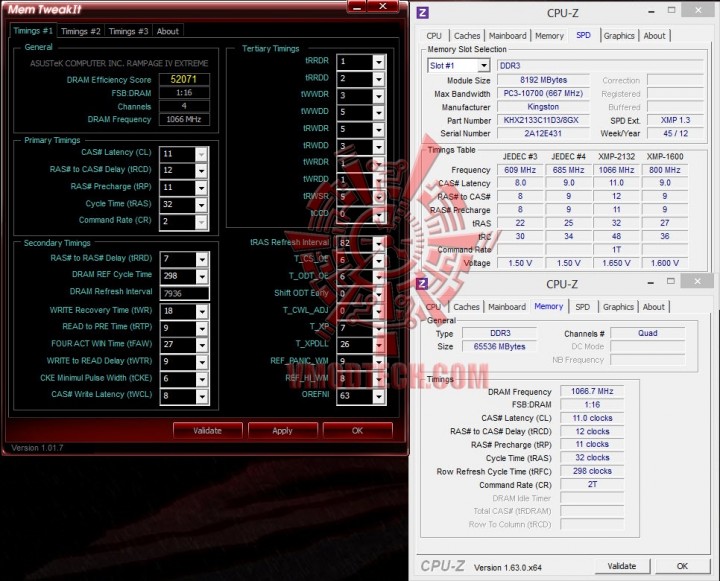Open Mainboard tab in upper CPU-Z window

click(x=507, y=36)
